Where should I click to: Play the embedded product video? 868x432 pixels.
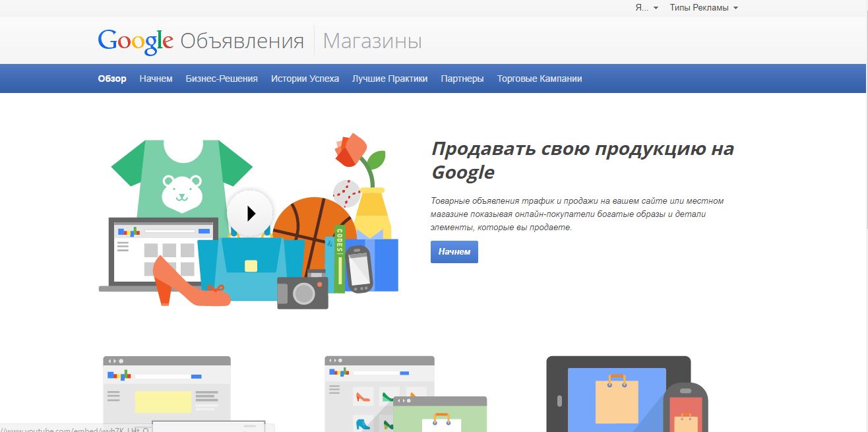tap(250, 213)
